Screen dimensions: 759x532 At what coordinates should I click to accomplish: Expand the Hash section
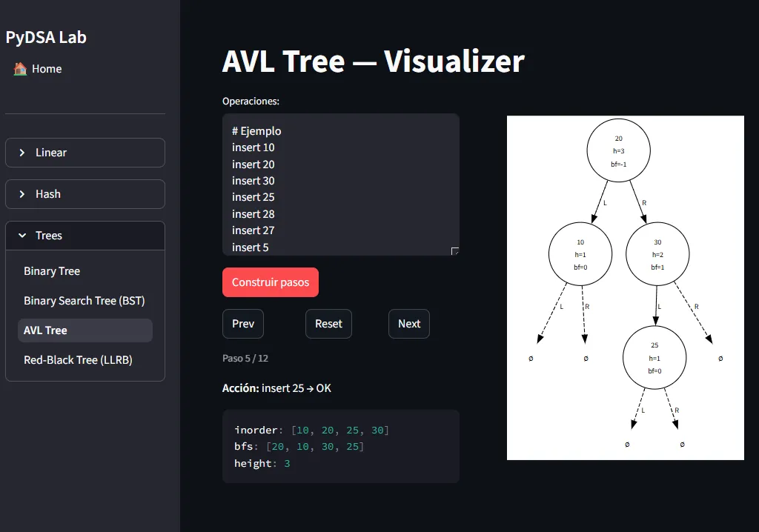coord(84,194)
